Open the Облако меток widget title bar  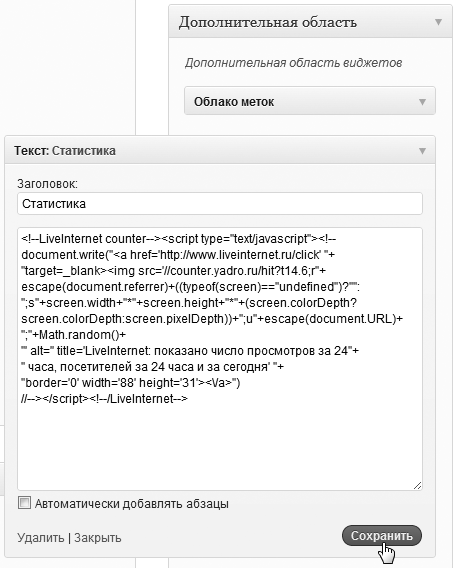(x=310, y=101)
